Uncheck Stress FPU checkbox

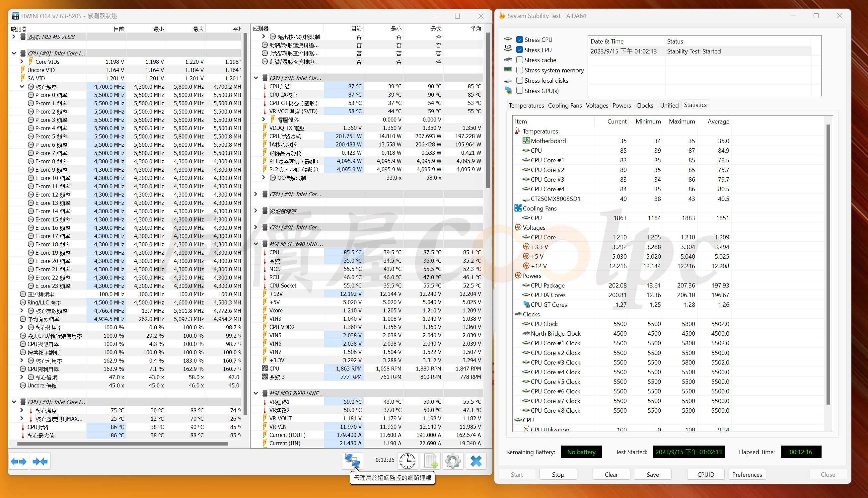click(519, 50)
